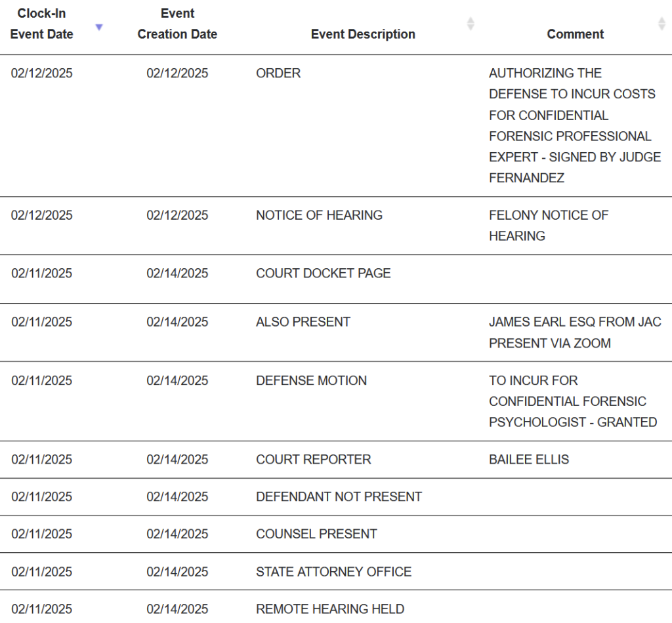Click the sort arrows next to Event Description
The image size is (672, 623).
point(470,24)
